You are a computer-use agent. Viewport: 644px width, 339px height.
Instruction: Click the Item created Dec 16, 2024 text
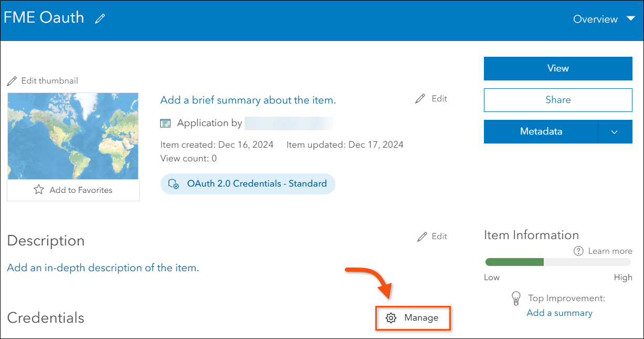(217, 145)
